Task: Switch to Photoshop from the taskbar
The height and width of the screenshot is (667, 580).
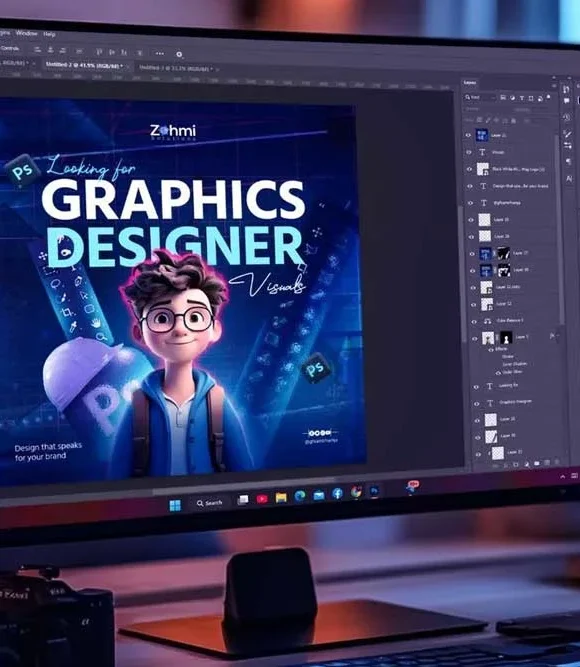Action: pos(374,491)
